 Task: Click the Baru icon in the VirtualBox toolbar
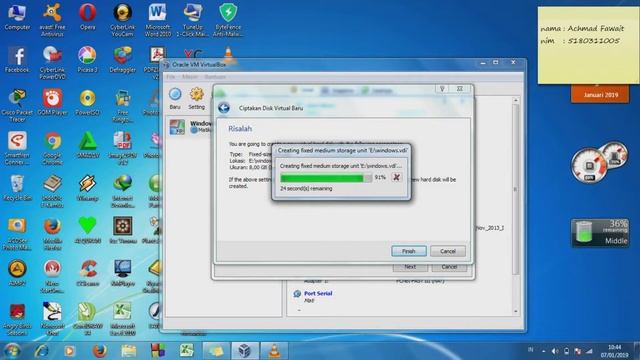175,99
